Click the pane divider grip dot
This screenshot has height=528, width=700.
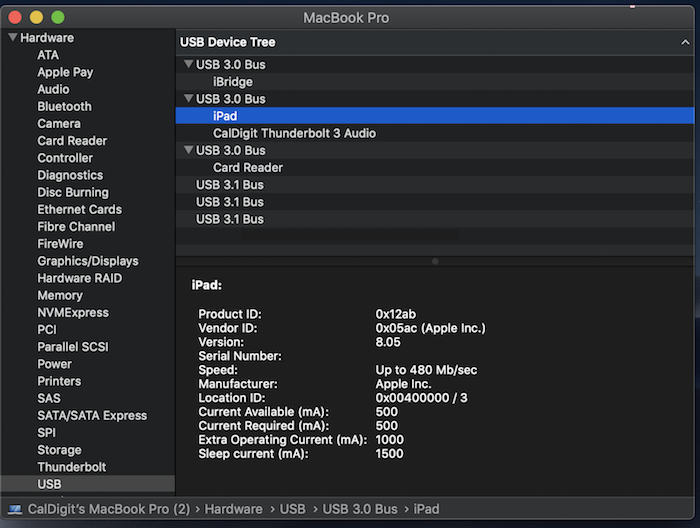click(x=435, y=261)
